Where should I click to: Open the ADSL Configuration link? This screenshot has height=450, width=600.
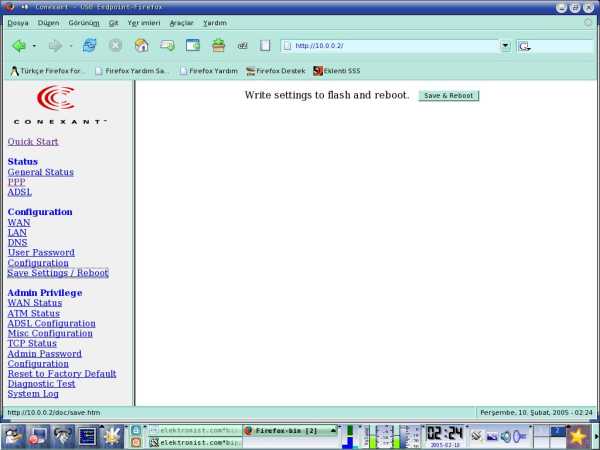(51, 323)
